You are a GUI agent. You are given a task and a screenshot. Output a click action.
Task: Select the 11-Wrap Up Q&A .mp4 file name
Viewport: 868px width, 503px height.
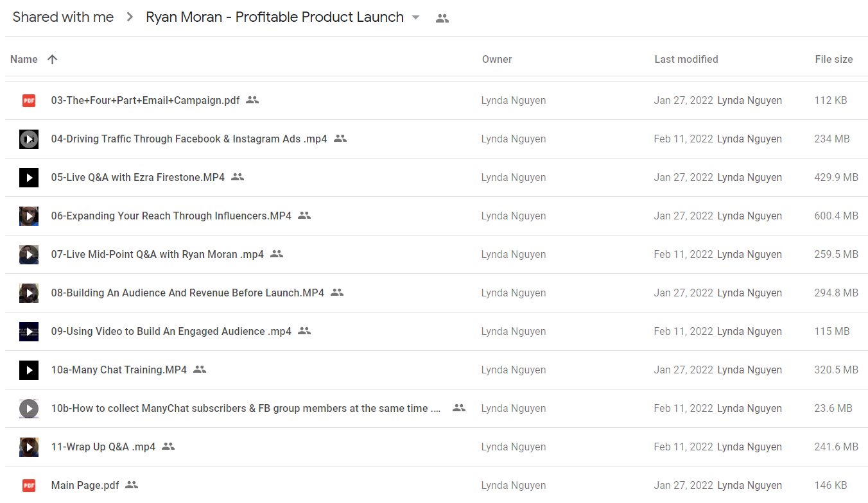click(103, 447)
